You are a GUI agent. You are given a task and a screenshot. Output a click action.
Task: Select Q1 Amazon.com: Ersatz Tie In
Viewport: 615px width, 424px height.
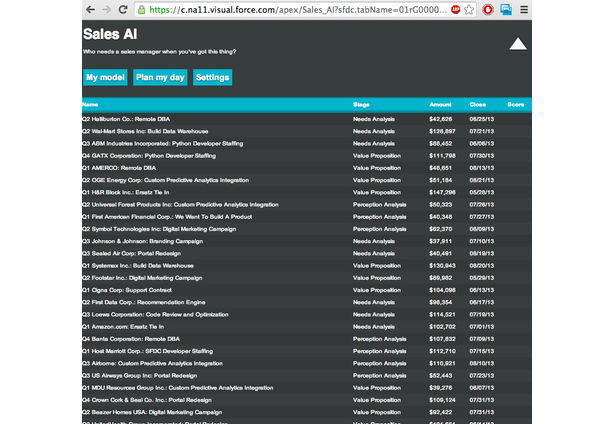click(307, 327)
